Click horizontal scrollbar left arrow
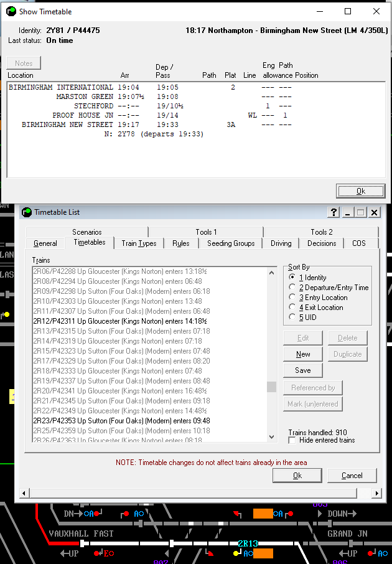The height and width of the screenshot is (564, 392). point(24,493)
